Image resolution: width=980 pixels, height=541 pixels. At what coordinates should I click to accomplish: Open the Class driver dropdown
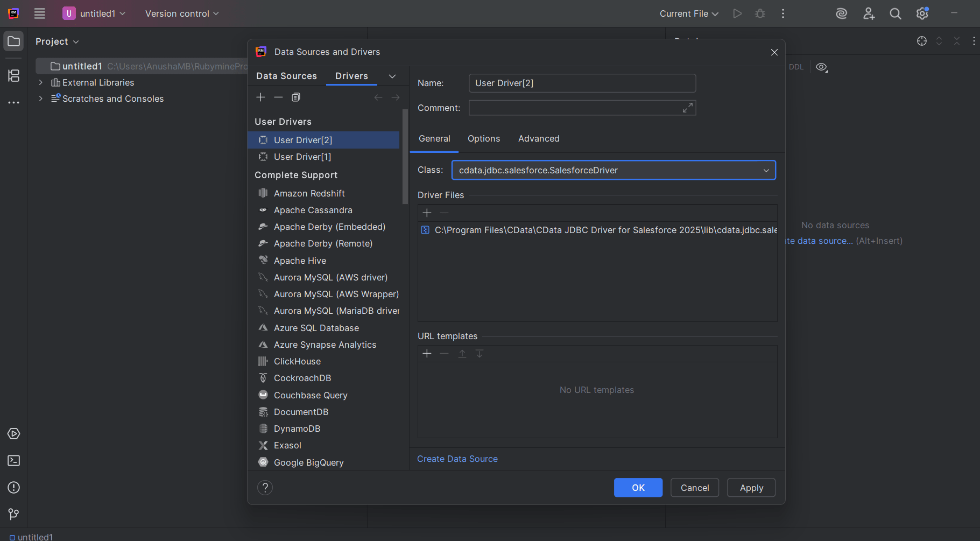click(766, 170)
